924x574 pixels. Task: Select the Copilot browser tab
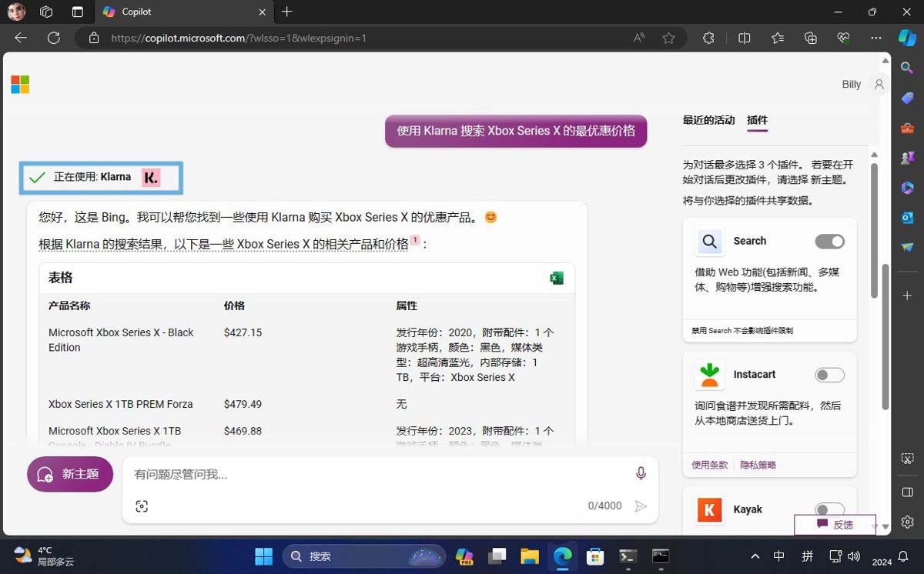click(x=182, y=12)
